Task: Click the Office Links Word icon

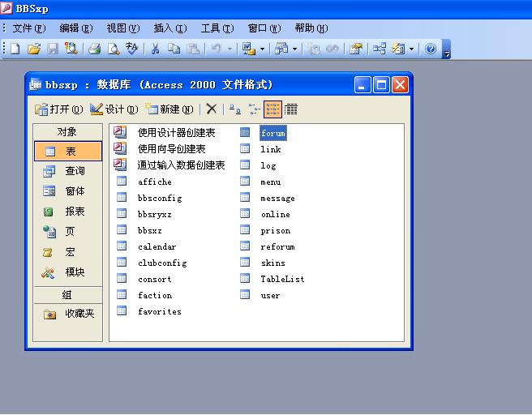Action: point(248,49)
